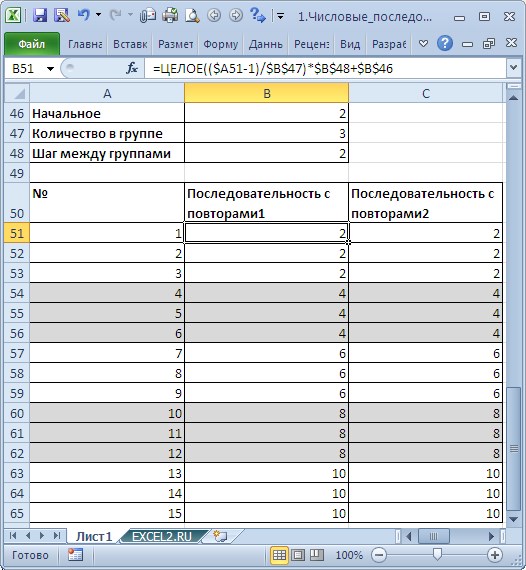Open Print Preview magnifier icon
Viewport: 526px width, 570px height.
click(x=192, y=15)
